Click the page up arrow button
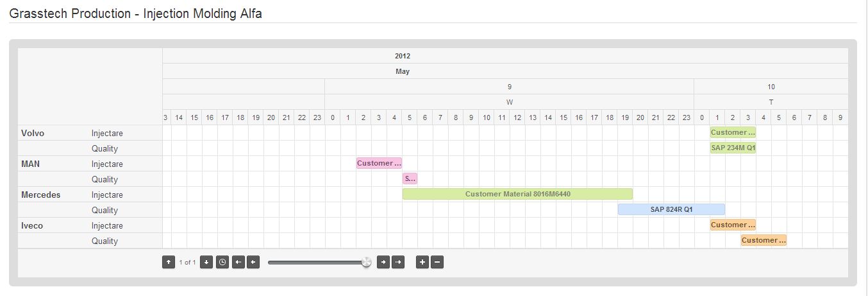The height and width of the screenshot is (296, 868). click(x=169, y=262)
